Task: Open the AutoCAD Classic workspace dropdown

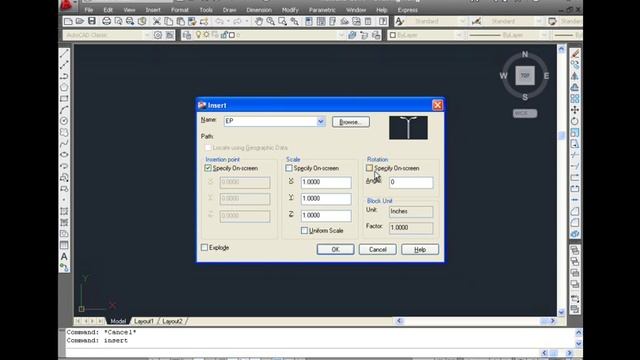Action: (x=147, y=35)
